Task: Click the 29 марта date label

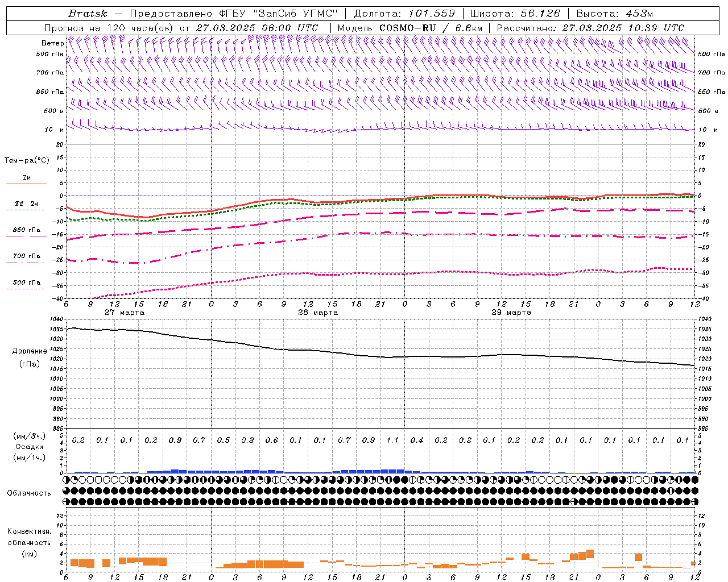Action: (x=511, y=313)
